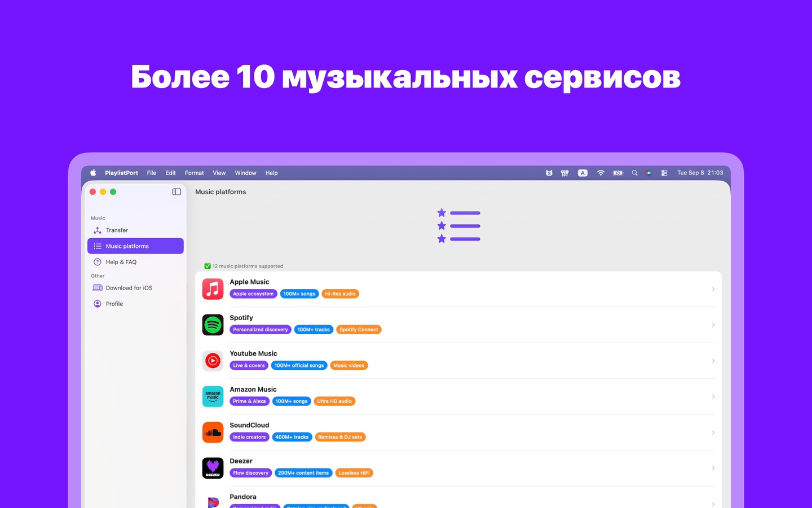
Task: Expand the SoundCloud row chevron
Action: pos(713,432)
